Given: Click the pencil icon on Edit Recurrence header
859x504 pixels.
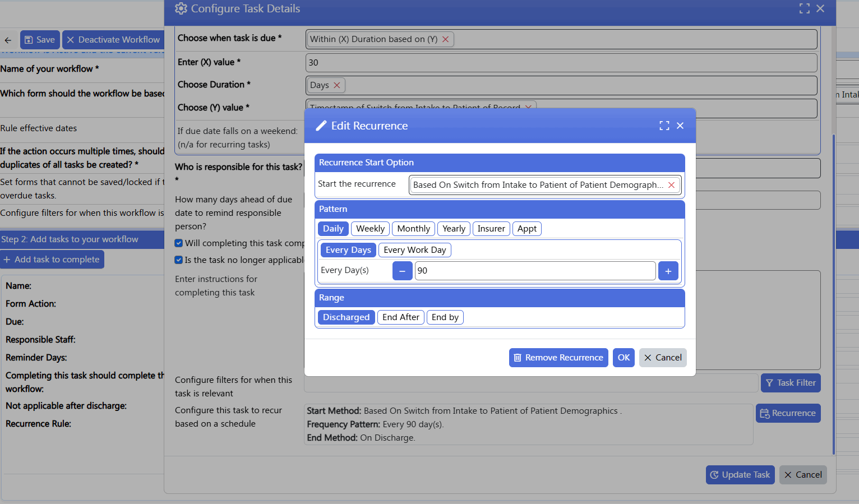Looking at the screenshot, I should [x=320, y=126].
